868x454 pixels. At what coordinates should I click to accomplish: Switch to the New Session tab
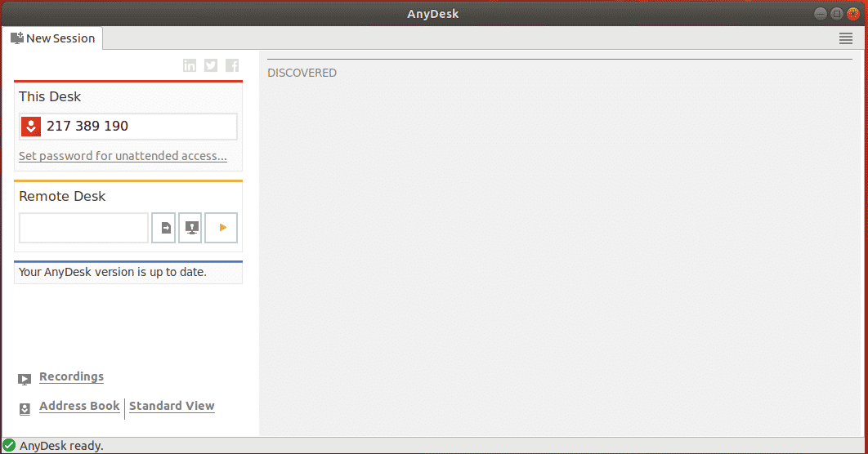tap(52, 38)
